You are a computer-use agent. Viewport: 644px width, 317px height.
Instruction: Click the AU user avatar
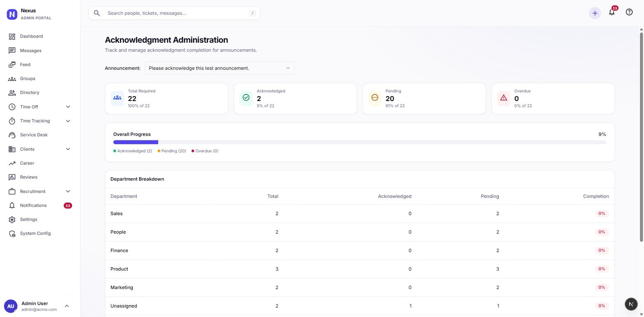coord(11,306)
